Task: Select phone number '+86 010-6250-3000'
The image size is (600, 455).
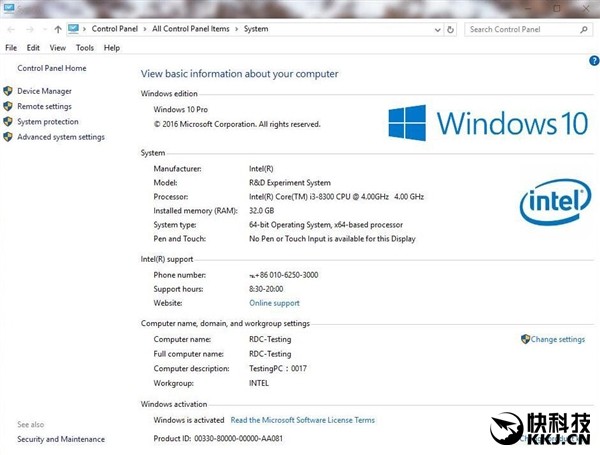Action: tap(286, 275)
